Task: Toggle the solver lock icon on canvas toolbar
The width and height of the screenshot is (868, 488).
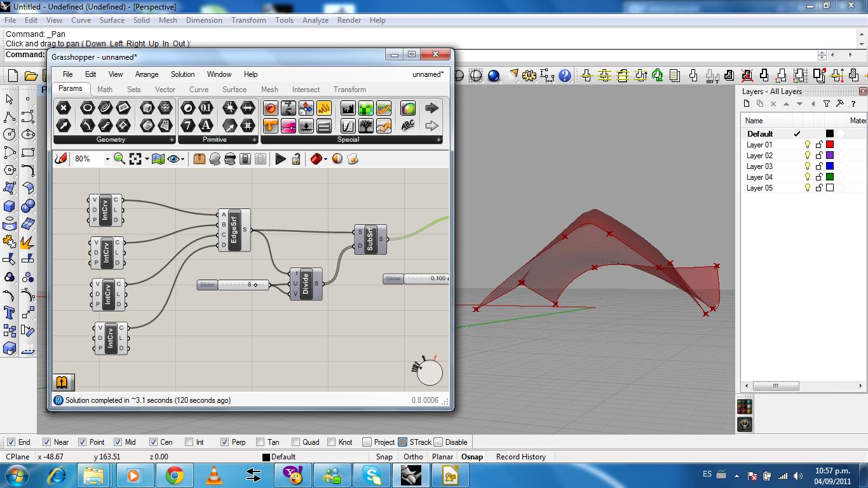Action: tap(295, 159)
